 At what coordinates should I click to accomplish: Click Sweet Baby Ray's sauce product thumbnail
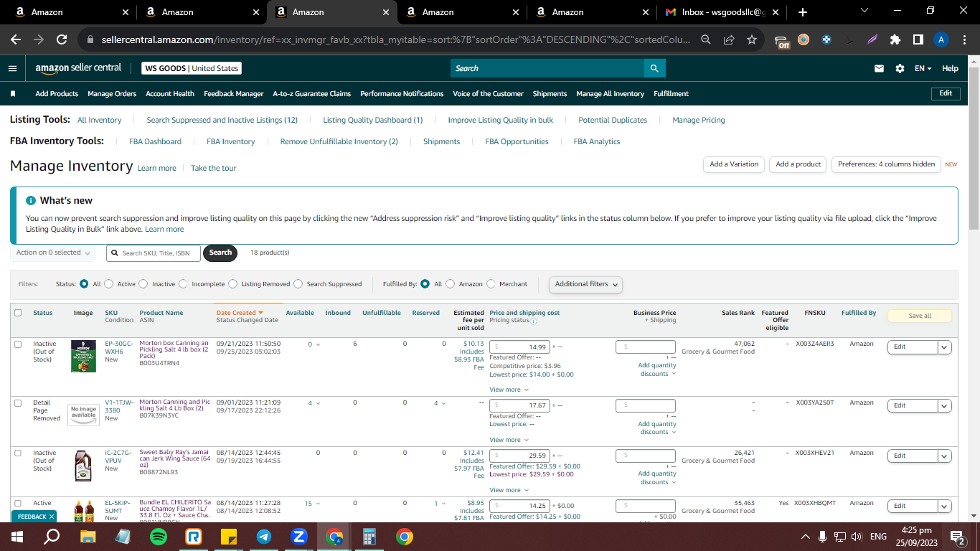[x=83, y=465]
